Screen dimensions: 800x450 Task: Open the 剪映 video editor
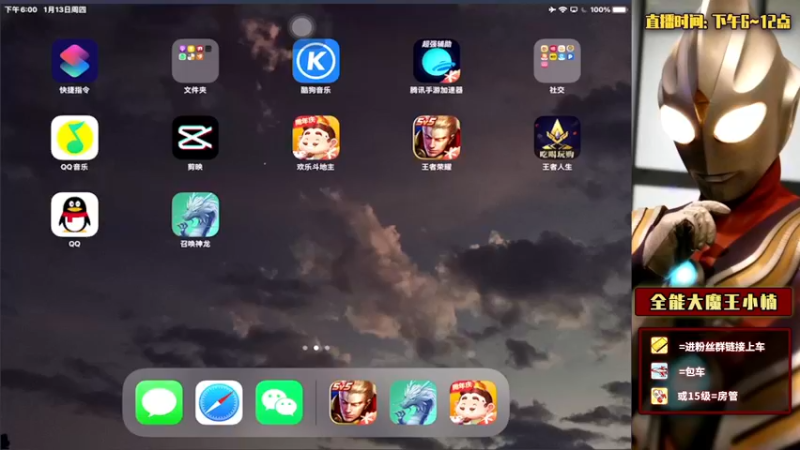[x=195, y=138]
